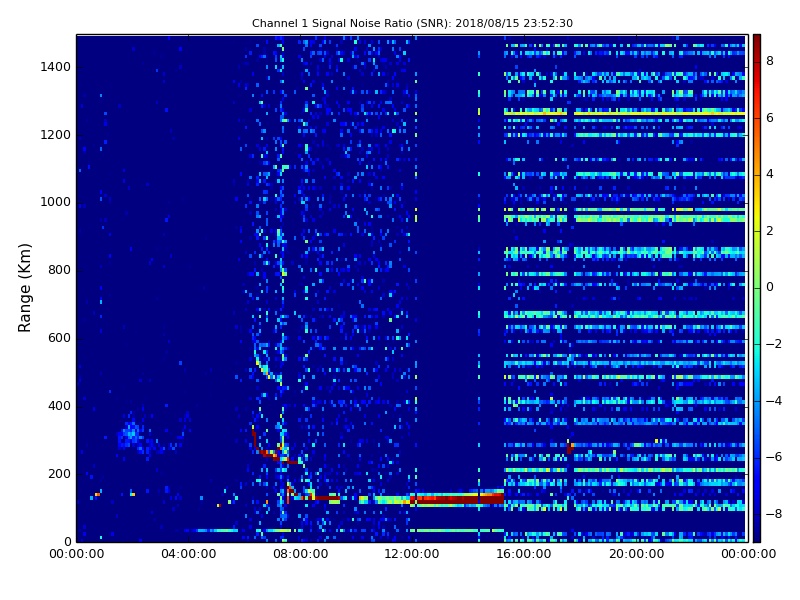Click the colorbar label 2
Screen dimensions: 800x600
pyautogui.click(x=770, y=231)
